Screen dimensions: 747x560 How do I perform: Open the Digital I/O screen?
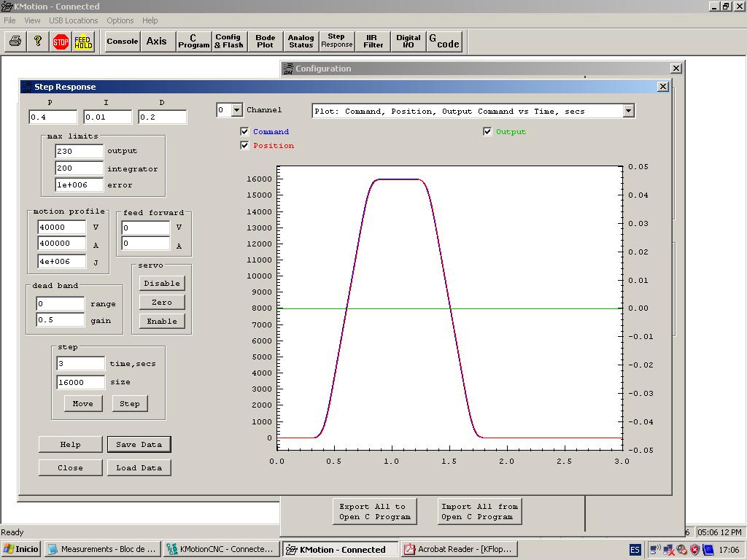point(408,42)
